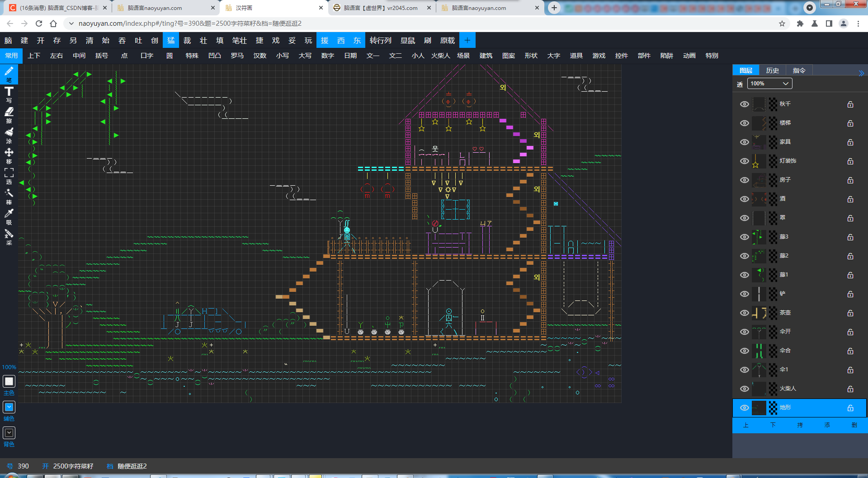Select the 伞合 layer name
This screenshot has height=478, width=868.
click(x=785, y=351)
